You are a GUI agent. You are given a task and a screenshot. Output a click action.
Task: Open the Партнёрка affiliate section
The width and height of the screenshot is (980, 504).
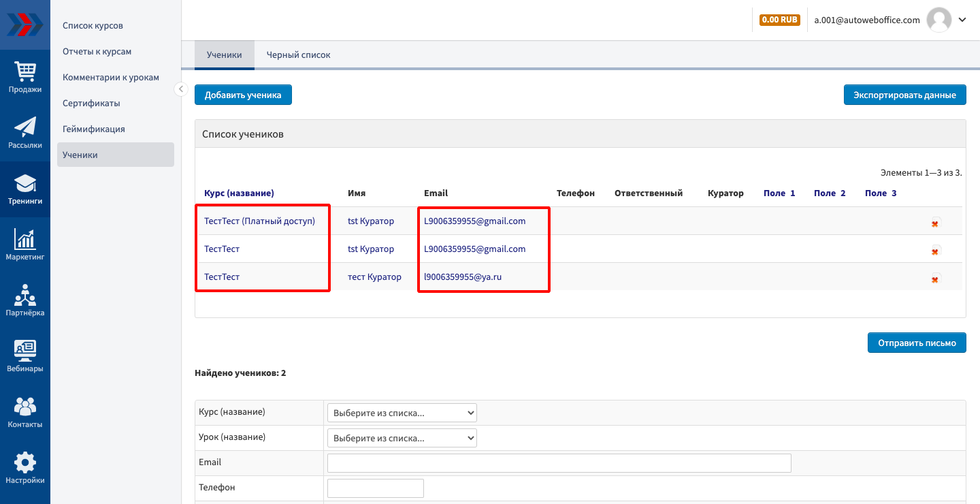click(25, 300)
